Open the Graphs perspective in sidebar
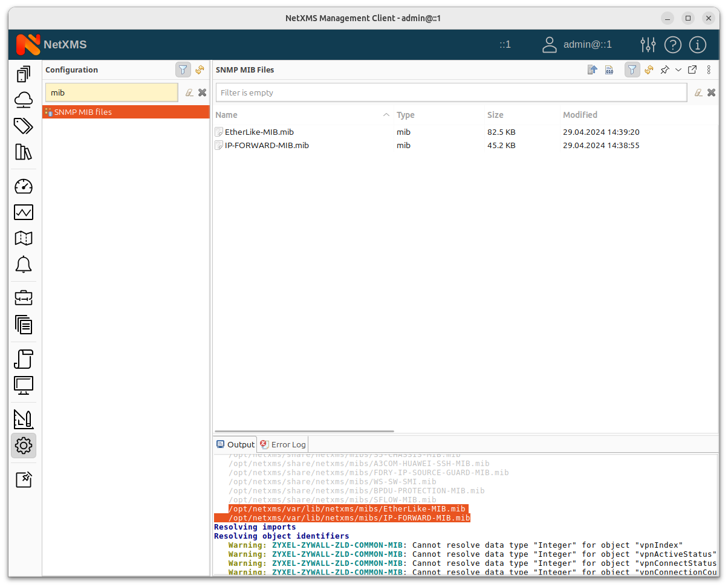Screen dimensions: 728x587 [23, 212]
